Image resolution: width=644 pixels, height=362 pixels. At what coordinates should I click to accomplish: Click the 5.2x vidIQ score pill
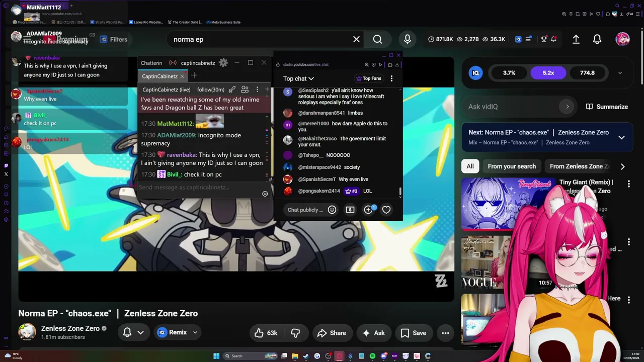point(548,73)
